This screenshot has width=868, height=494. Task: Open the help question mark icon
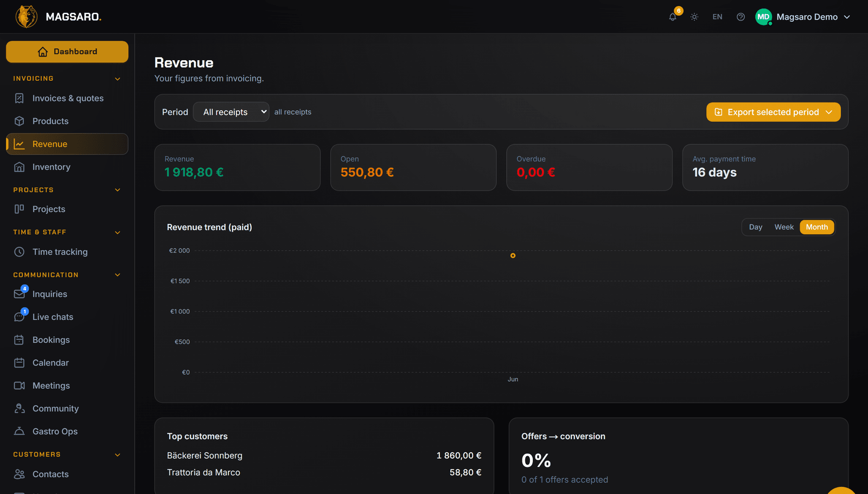[741, 17]
